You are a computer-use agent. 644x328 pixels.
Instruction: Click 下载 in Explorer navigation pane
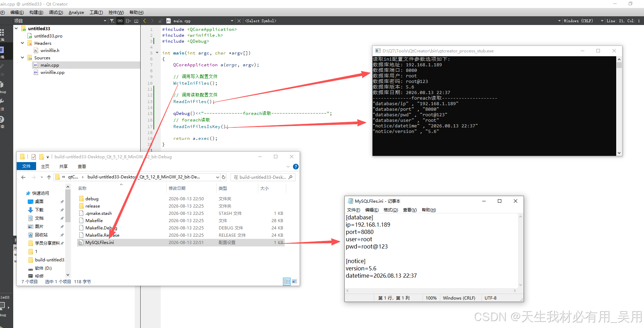click(39, 210)
